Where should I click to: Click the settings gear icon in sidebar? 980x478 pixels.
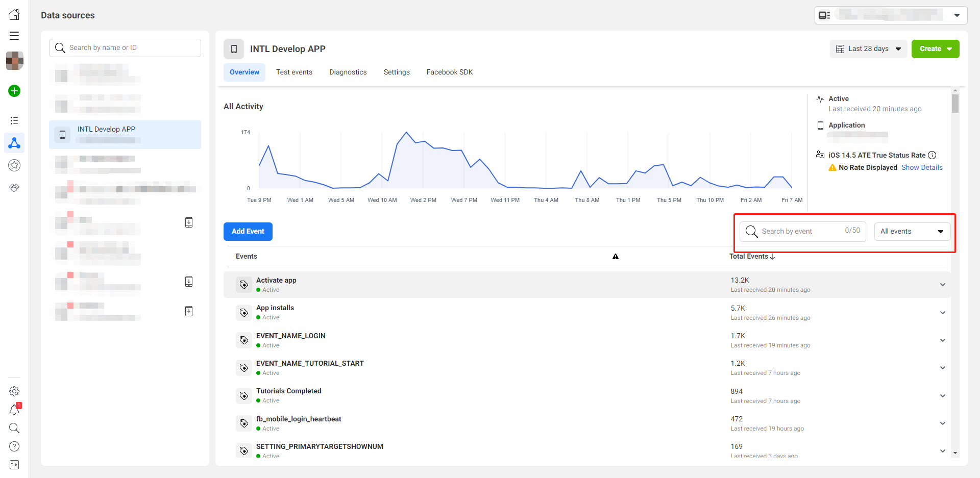pyautogui.click(x=14, y=391)
